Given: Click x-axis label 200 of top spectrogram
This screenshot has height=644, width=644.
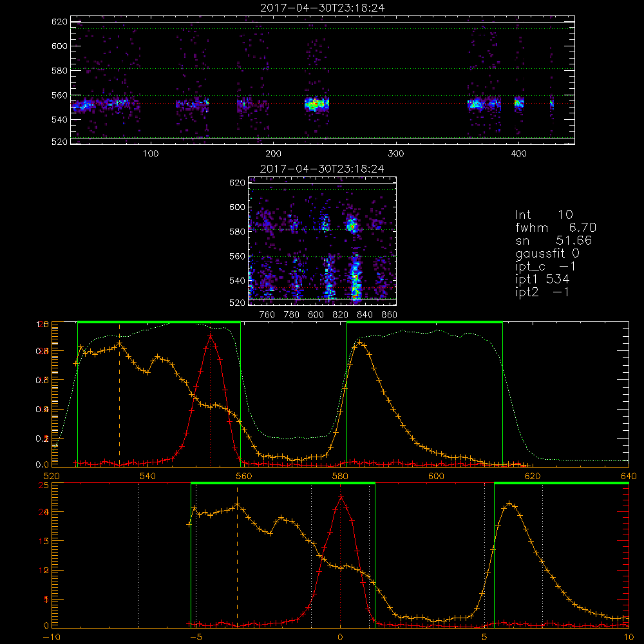Looking at the screenshot, I should pos(273,154).
